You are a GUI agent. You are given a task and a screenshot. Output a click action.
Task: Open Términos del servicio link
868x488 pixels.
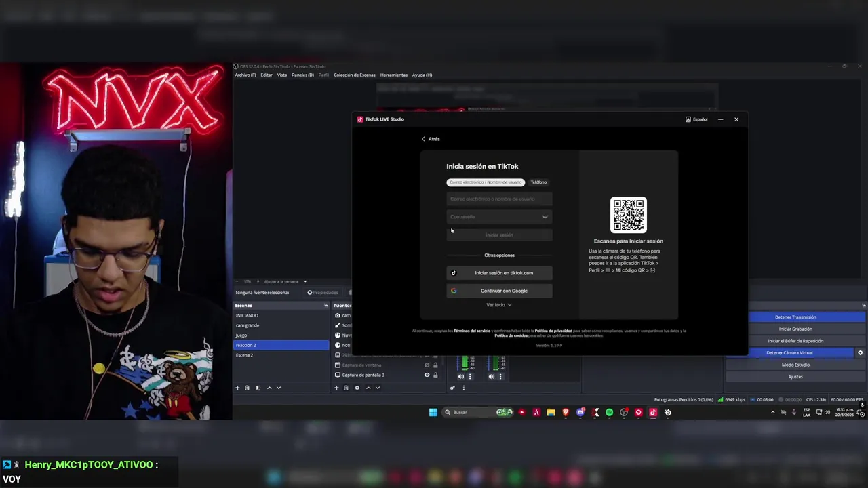(x=472, y=331)
